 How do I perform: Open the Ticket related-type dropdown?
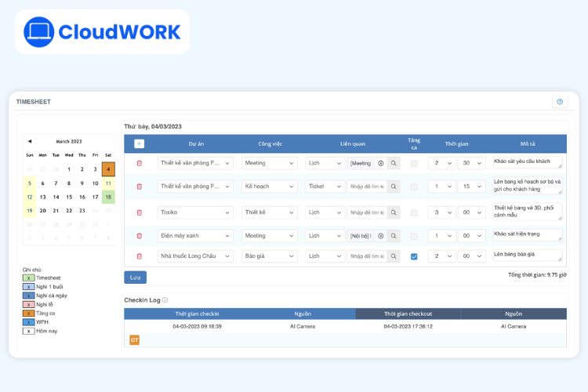click(325, 187)
